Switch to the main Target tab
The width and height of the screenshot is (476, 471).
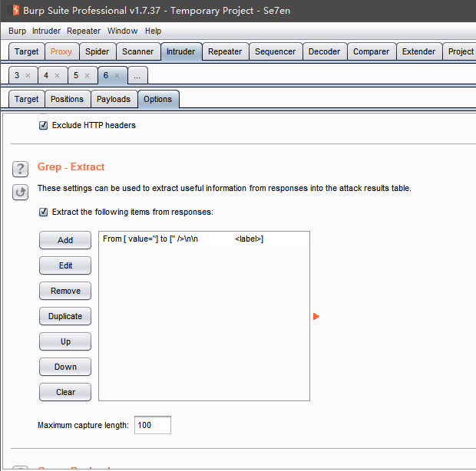pyautogui.click(x=27, y=51)
